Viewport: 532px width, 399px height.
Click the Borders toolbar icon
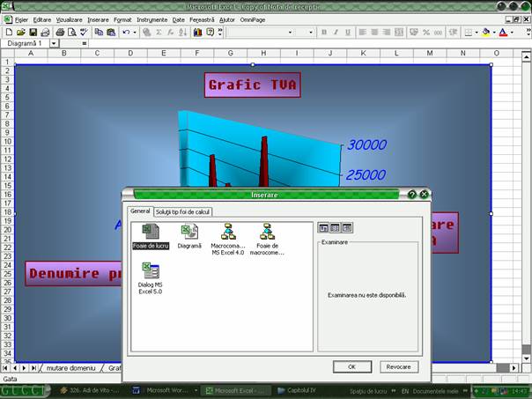click(x=469, y=33)
